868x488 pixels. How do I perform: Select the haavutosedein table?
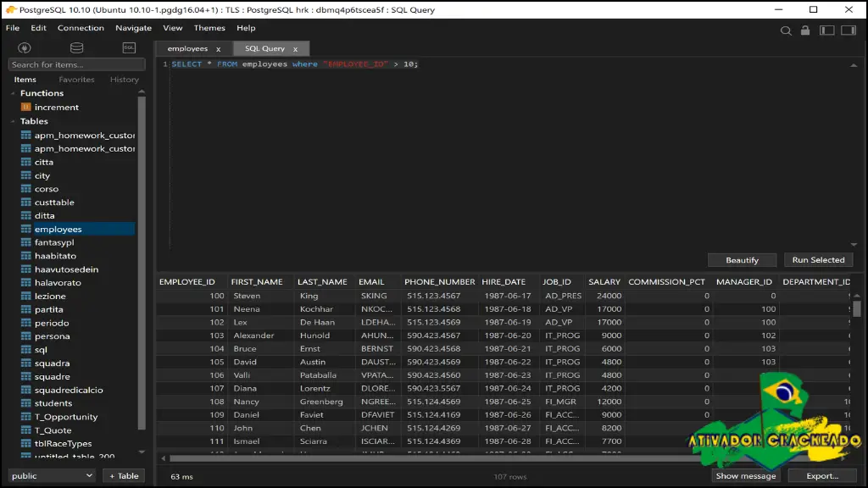pos(66,269)
